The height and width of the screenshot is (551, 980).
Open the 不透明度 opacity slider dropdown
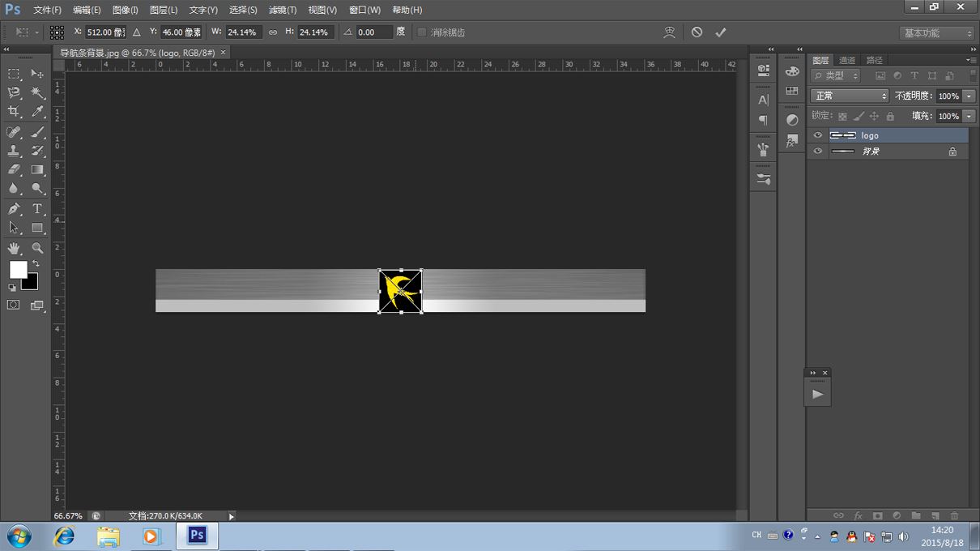pos(969,96)
